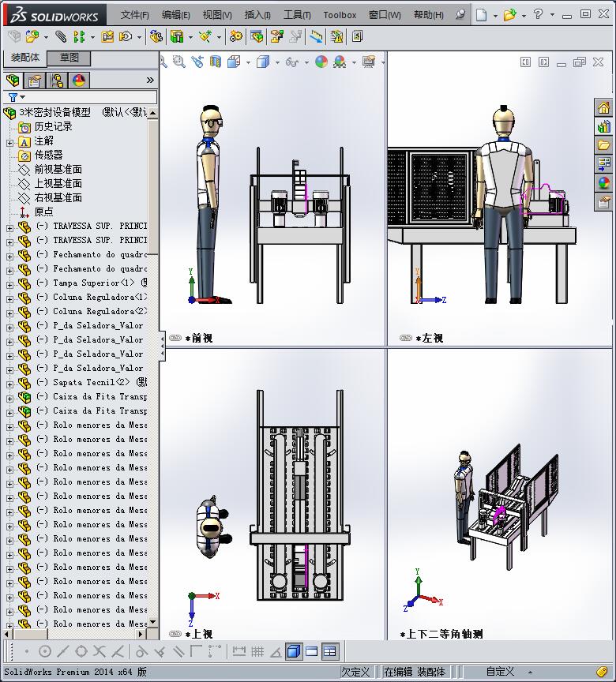Click the New document button

(x=481, y=15)
